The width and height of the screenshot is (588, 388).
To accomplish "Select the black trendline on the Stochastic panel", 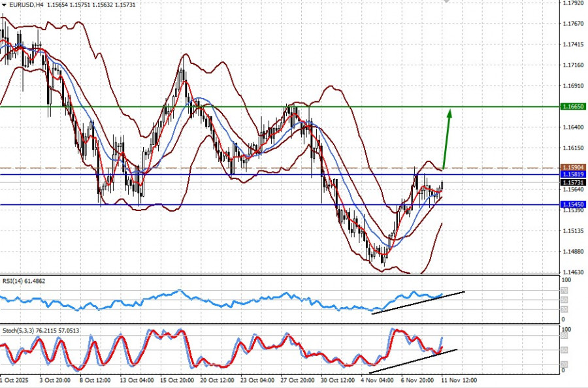I will pos(414,361).
